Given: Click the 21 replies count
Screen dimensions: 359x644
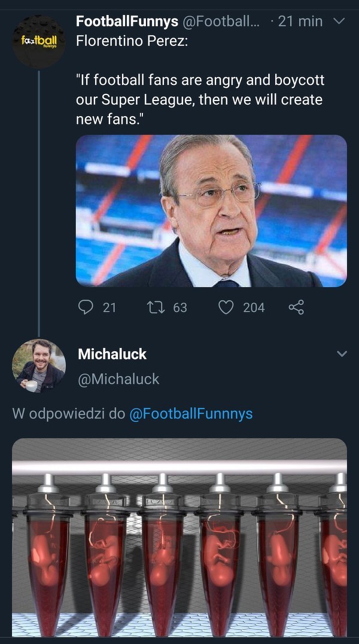Looking at the screenshot, I should 109,307.
